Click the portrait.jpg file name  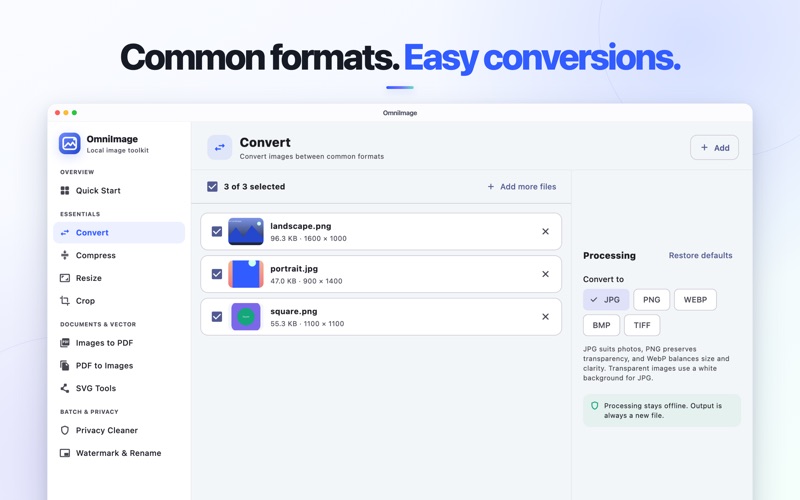(294, 268)
